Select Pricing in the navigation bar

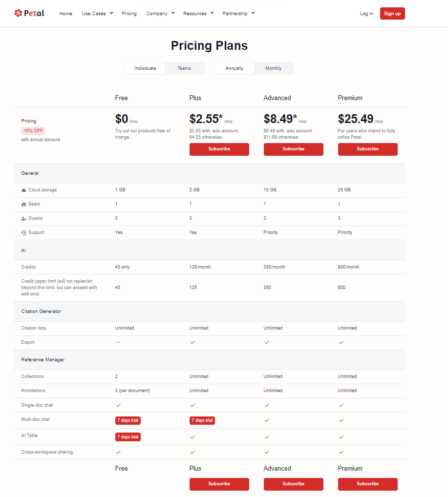tap(129, 13)
